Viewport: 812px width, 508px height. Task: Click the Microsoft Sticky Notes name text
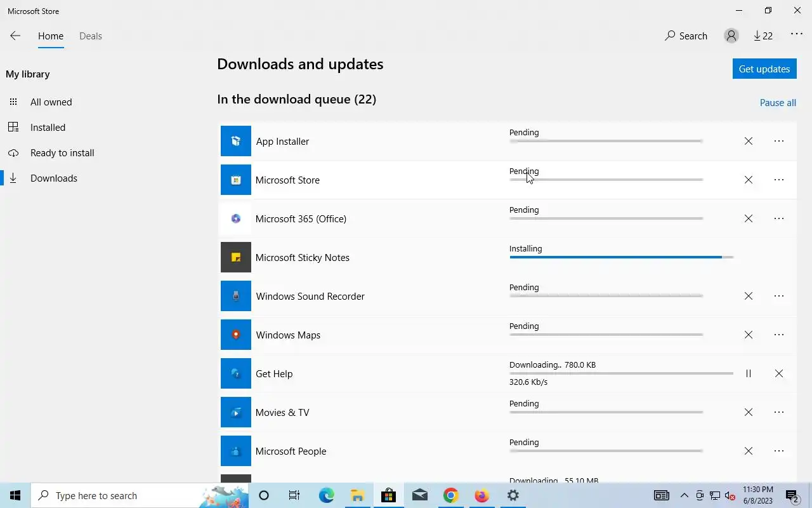click(x=303, y=258)
